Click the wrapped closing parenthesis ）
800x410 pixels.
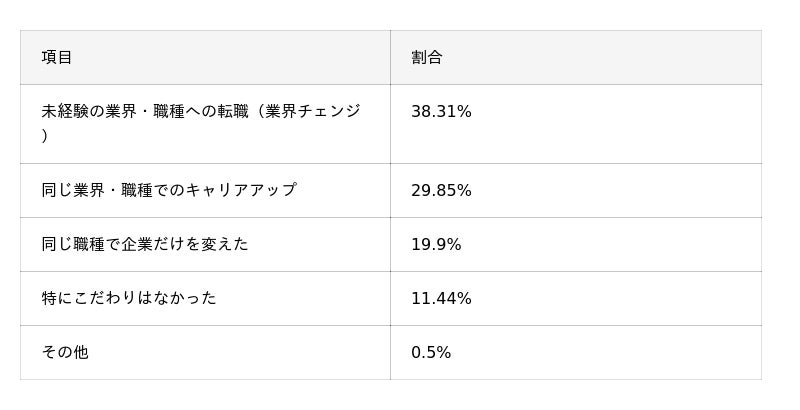pyautogui.click(x=45, y=136)
